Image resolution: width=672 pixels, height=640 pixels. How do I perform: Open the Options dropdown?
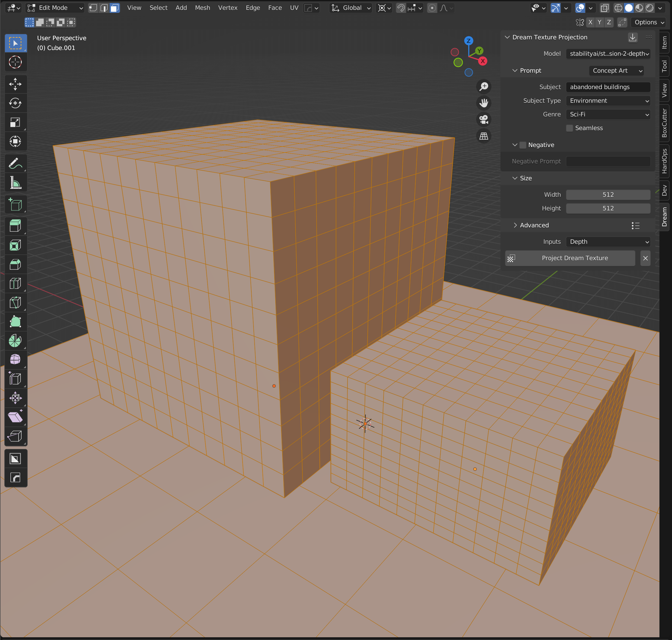(x=649, y=22)
